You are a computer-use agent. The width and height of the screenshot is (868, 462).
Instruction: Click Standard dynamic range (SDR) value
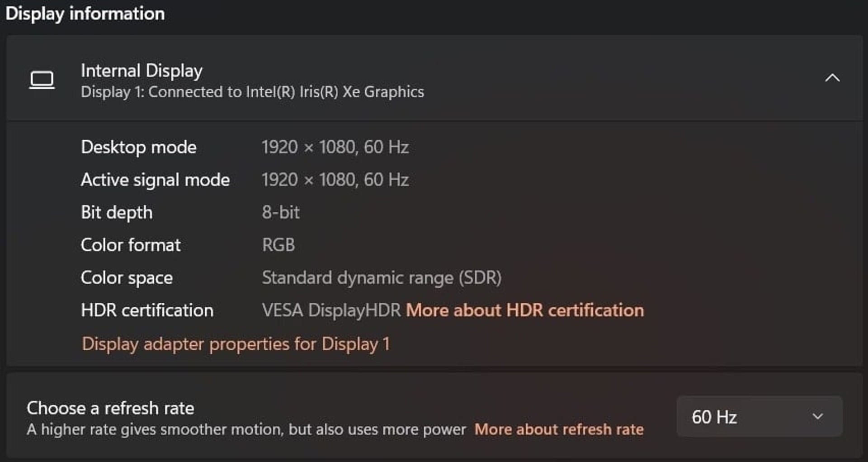382,278
